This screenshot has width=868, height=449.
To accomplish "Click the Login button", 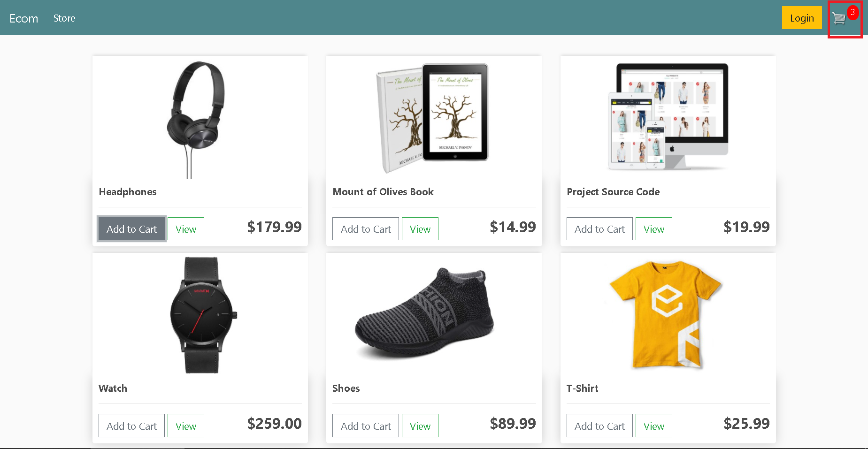I will (802, 18).
